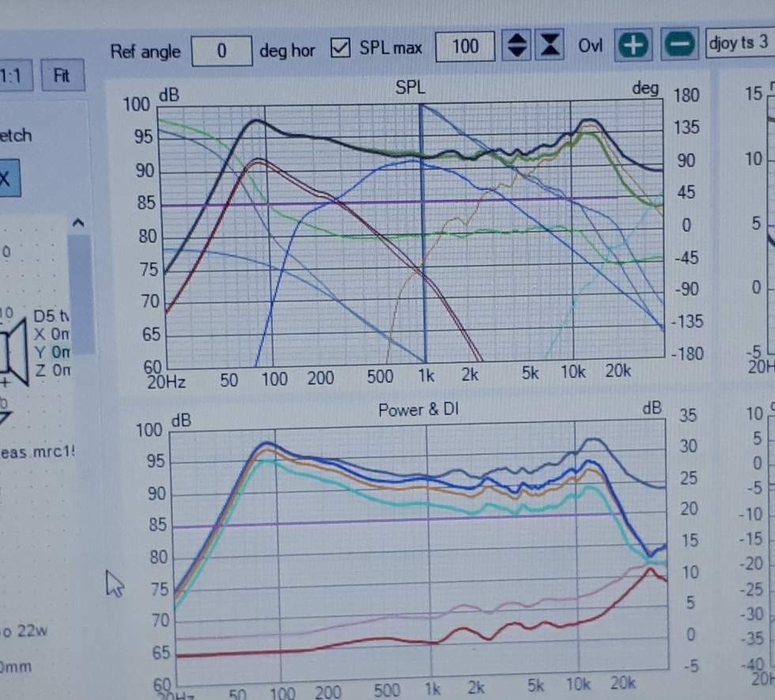This screenshot has width=775, height=700.
Task: Click the SPL max value field showing 100
Action: tap(465, 47)
